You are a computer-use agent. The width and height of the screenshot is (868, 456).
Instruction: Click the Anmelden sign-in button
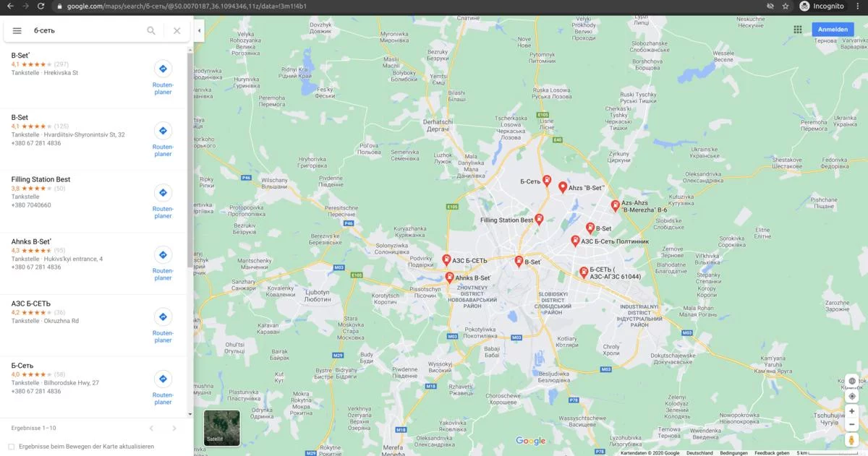click(x=833, y=30)
